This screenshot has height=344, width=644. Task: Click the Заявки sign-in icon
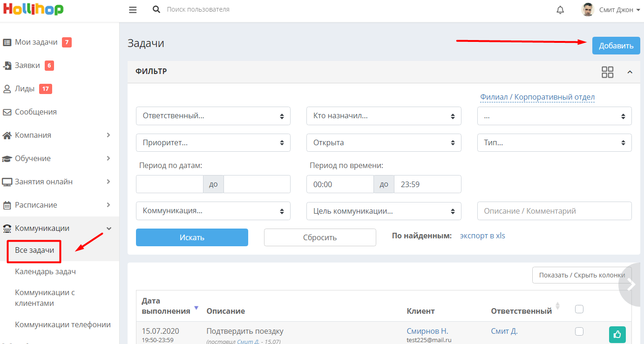point(7,66)
